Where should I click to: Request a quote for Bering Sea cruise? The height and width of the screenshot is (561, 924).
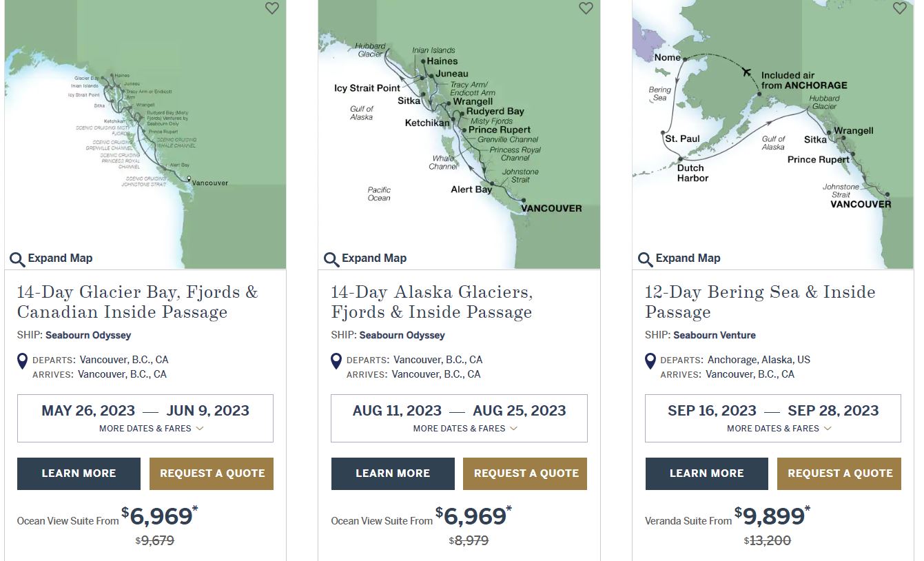point(839,473)
